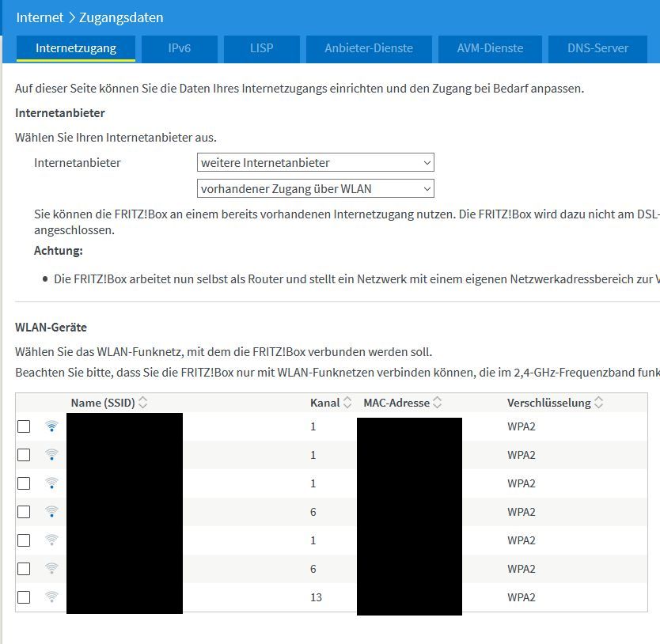Click the Verschlüsselung column header text

pos(549,403)
